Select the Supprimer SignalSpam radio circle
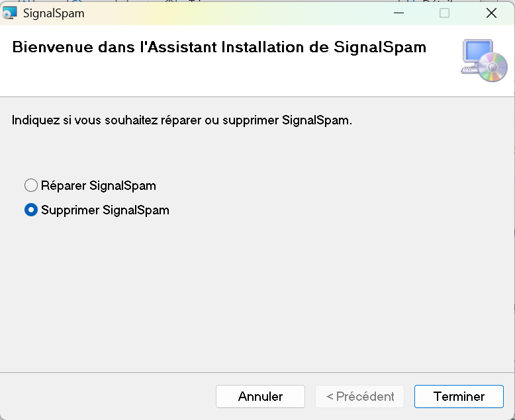The width and height of the screenshot is (515, 420). click(x=31, y=210)
